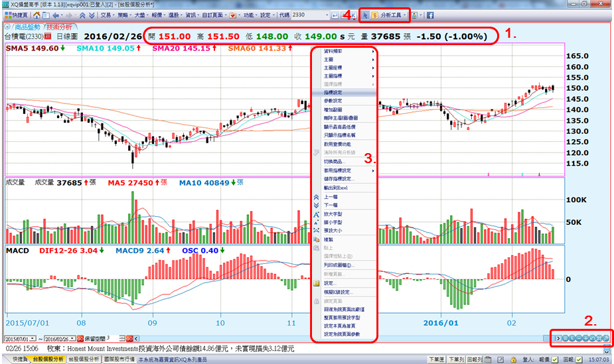
Task: Navigate back with the left arrow icon
Action: pos(56,15)
